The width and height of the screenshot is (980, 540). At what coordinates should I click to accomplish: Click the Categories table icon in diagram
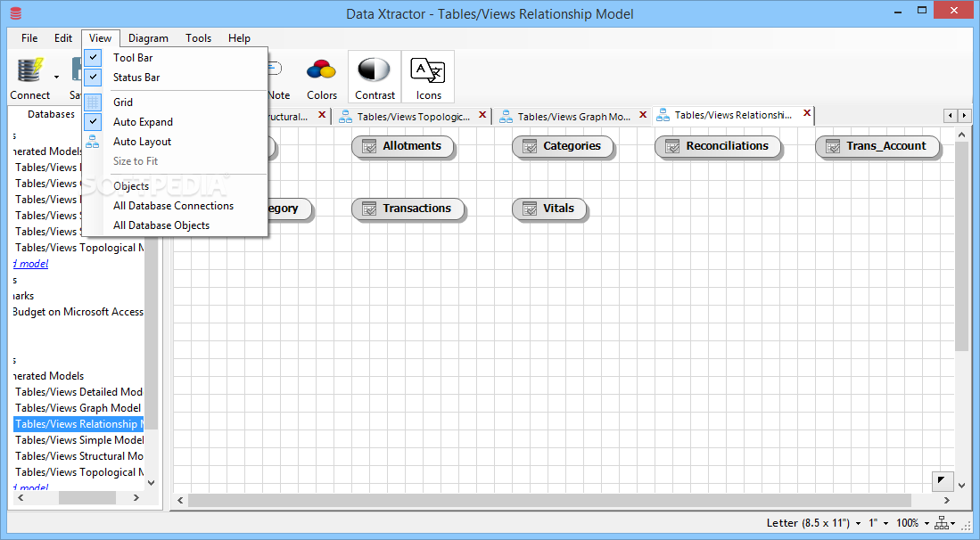[530, 147]
